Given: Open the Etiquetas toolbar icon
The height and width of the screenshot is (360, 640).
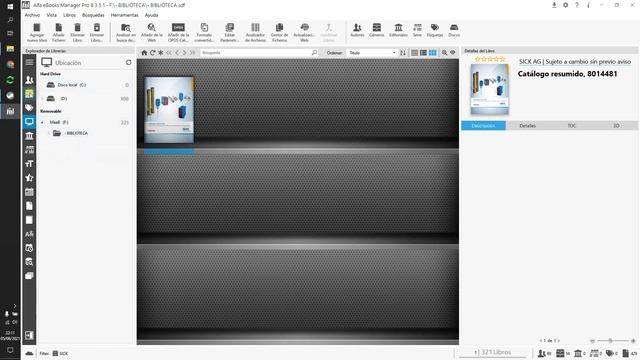Looking at the screenshot, I should [435, 30].
